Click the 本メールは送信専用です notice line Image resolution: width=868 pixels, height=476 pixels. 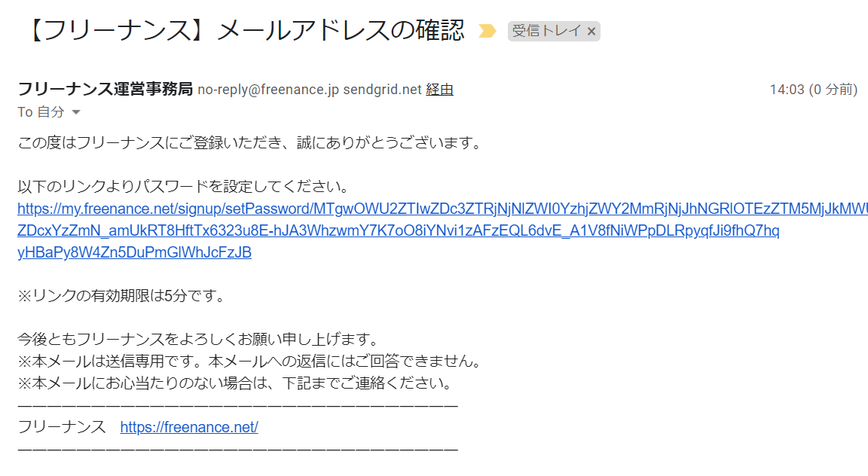click(250, 362)
